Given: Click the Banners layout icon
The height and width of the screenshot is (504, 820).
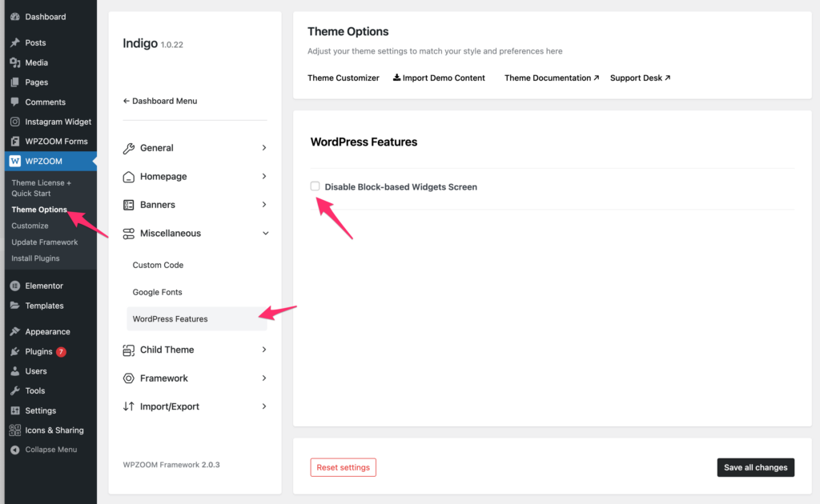Looking at the screenshot, I should click(128, 205).
